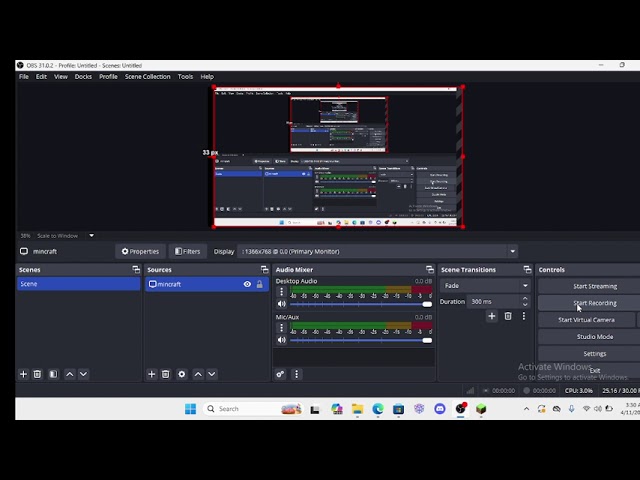This screenshot has width=640, height=480.
Task: Open the Scene Collection menu
Action: tap(147, 76)
